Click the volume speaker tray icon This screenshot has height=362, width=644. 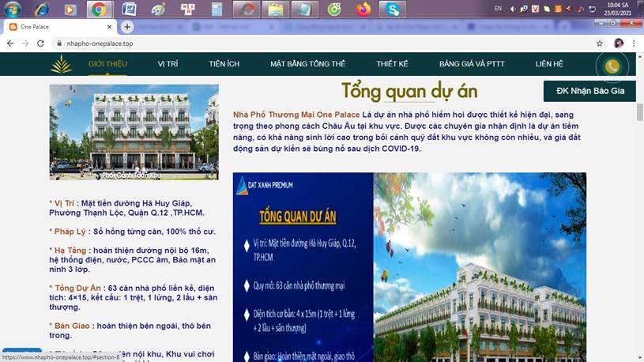pos(513,9)
